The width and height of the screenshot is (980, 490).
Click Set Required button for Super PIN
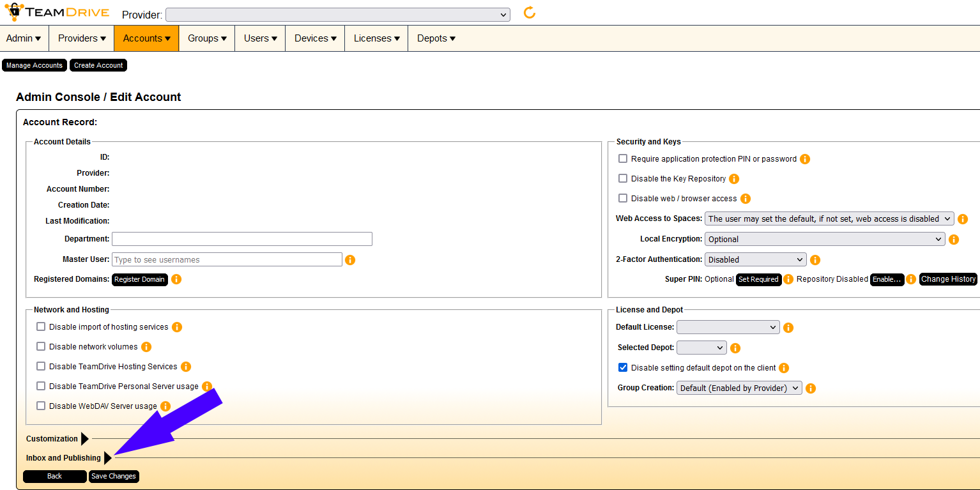tap(758, 279)
